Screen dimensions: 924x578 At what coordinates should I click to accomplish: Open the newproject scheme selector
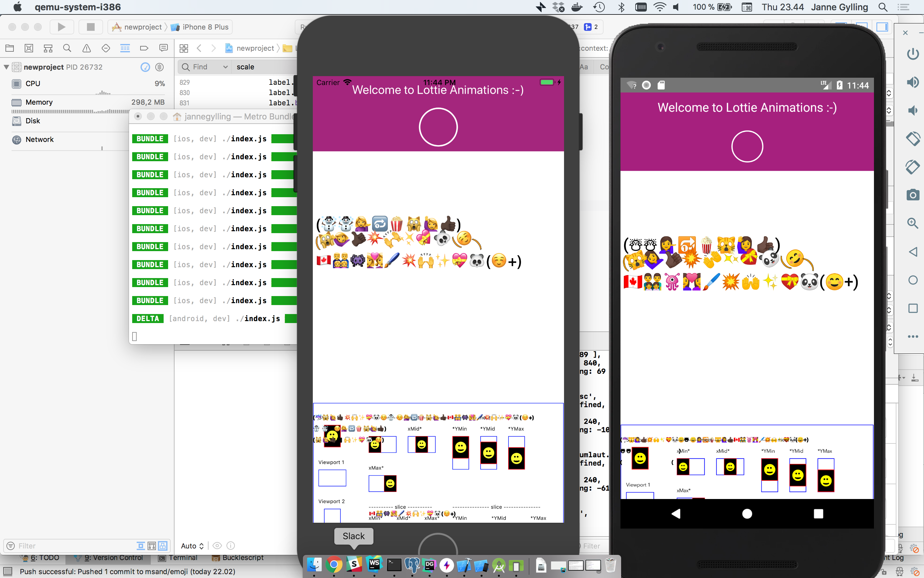tap(137, 27)
